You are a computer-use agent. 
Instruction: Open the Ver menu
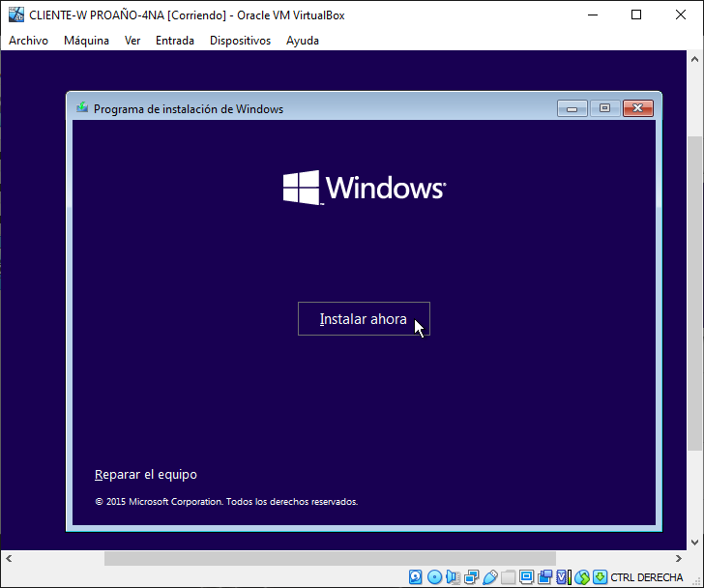click(x=132, y=41)
